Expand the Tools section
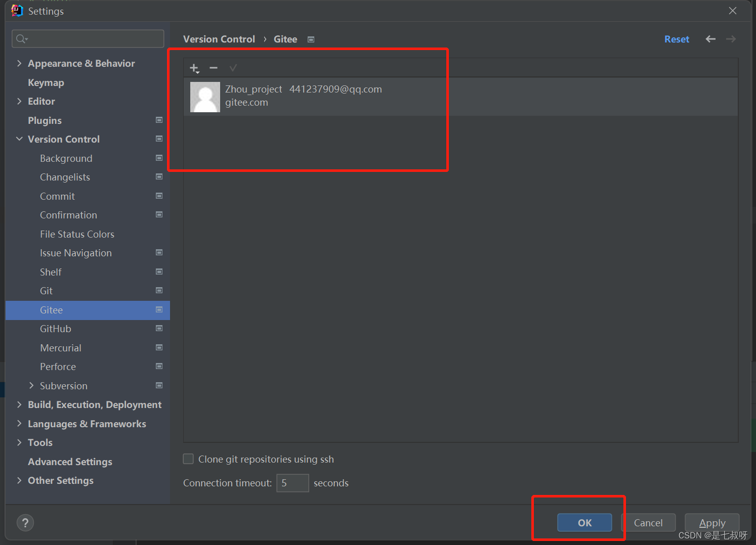Image resolution: width=756 pixels, height=545 pixels. [x=19, y=442]
